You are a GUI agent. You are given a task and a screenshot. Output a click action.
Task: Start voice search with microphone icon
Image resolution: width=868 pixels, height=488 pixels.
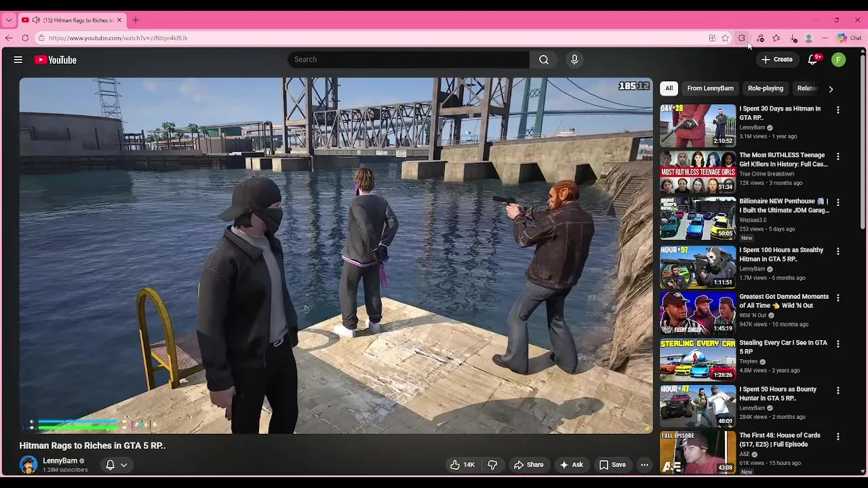click(x=574, y=60)
